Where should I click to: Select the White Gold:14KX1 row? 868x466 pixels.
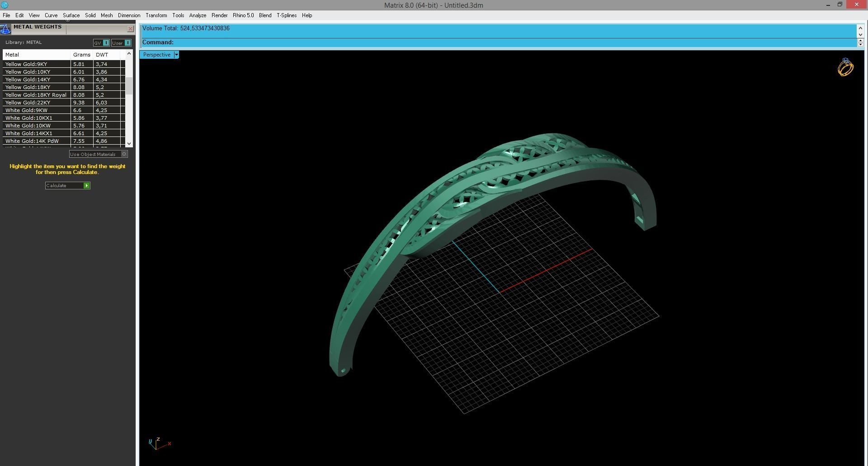coord(64,133)
